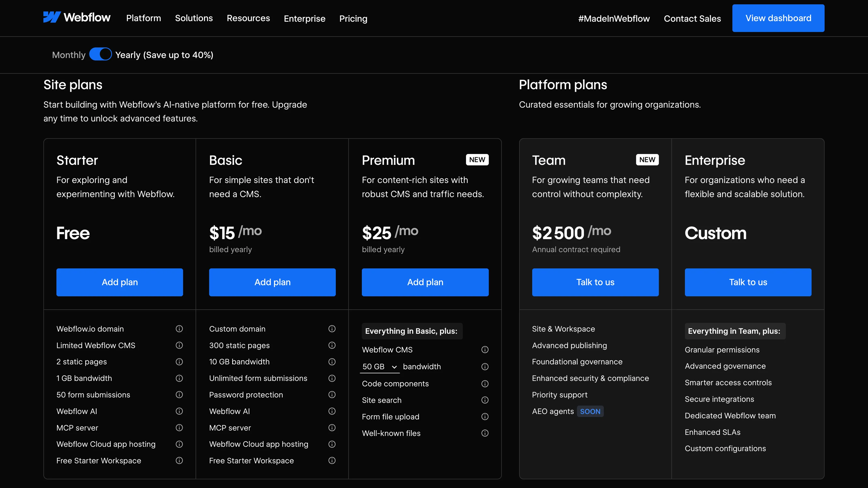The image size is (868, 488).
Task: Info icon for Basic's Free Starter Workspace
Action: click(332, 460)
